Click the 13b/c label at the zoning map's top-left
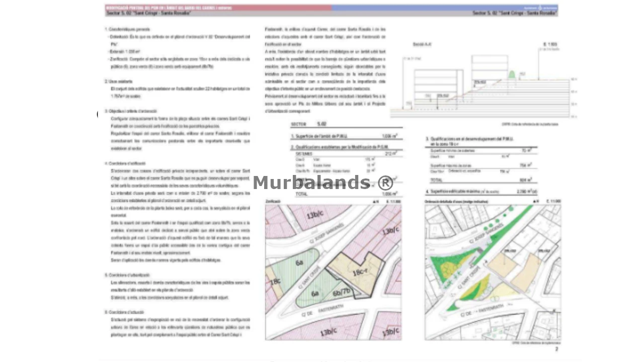644x362 pixels. click(x=313, y=215)
